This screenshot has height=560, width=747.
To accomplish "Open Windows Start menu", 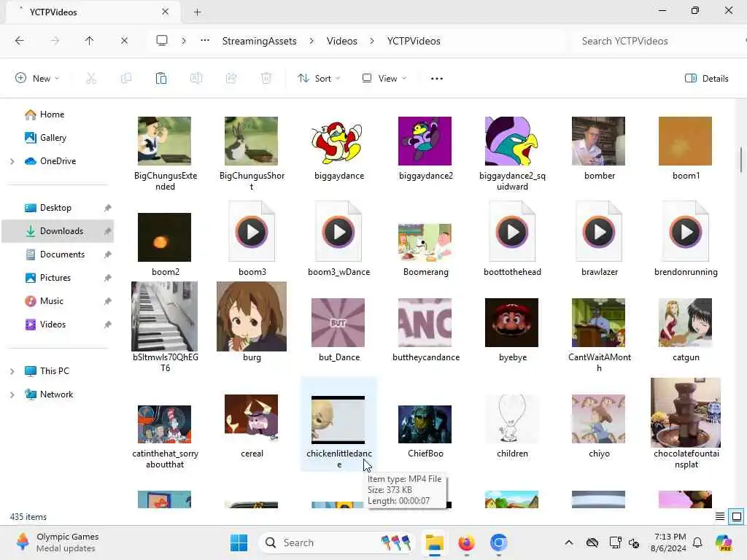I will point(239,542).
